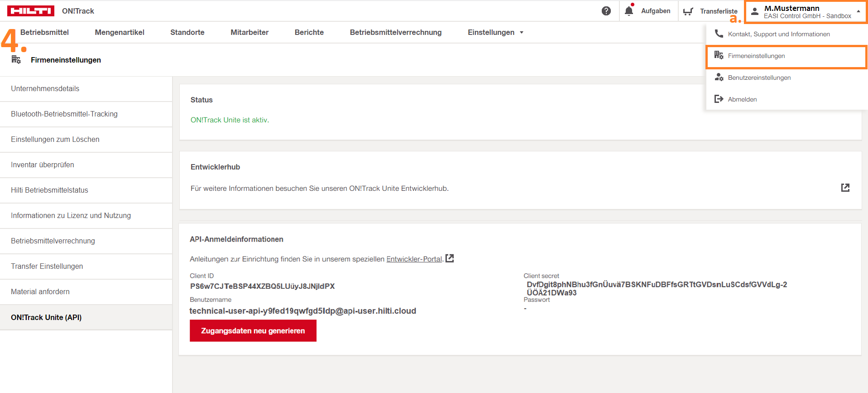Click the Benutzername technical-user value
Image resolution: width=868 pixels, height=393 pixels.
(x=302, y=311)
